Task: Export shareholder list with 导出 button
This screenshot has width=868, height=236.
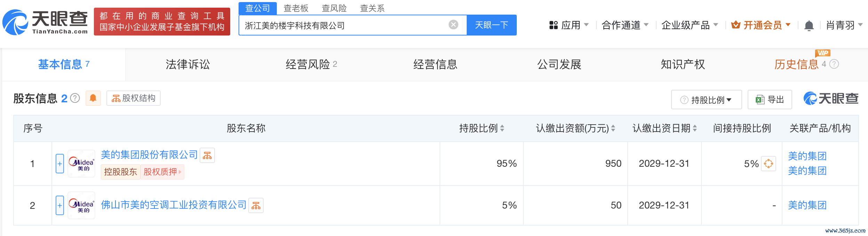Action: point(770,100)
